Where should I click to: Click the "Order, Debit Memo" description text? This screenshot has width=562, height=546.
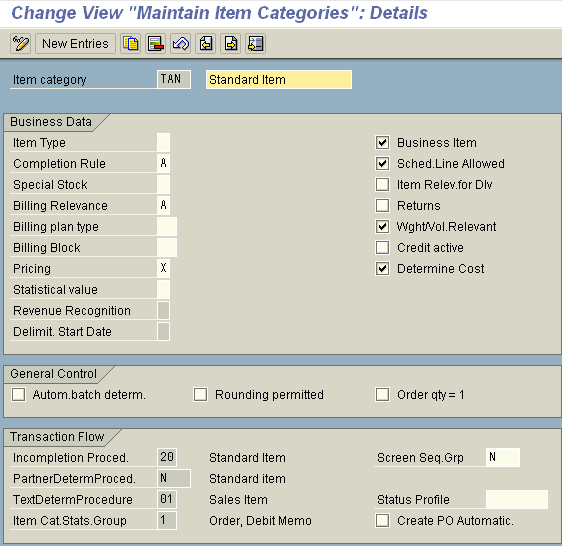pos(260,521)
